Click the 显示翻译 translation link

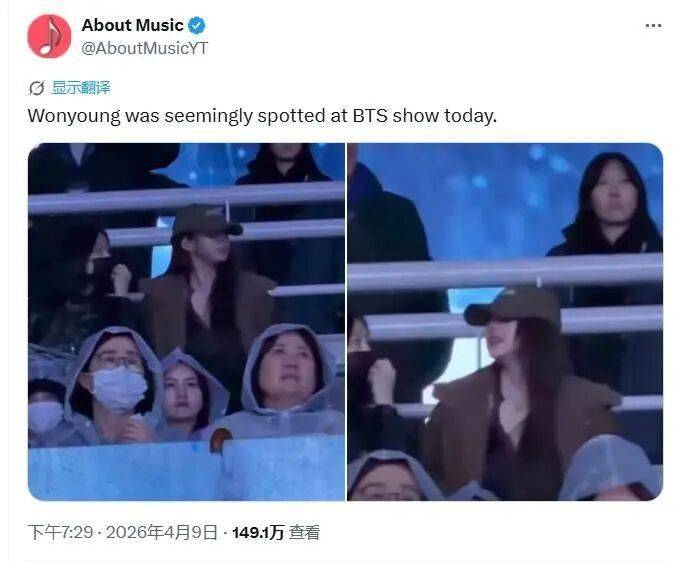81,88
